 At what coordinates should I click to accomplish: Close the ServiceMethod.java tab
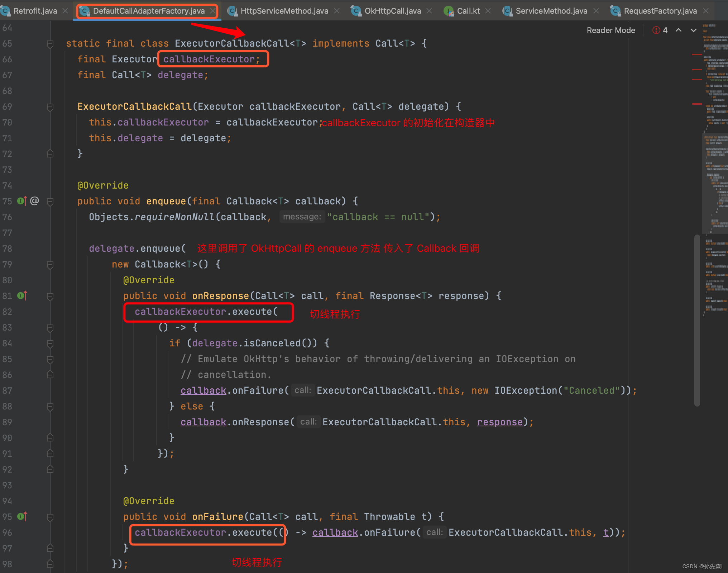tap(596, 11)
